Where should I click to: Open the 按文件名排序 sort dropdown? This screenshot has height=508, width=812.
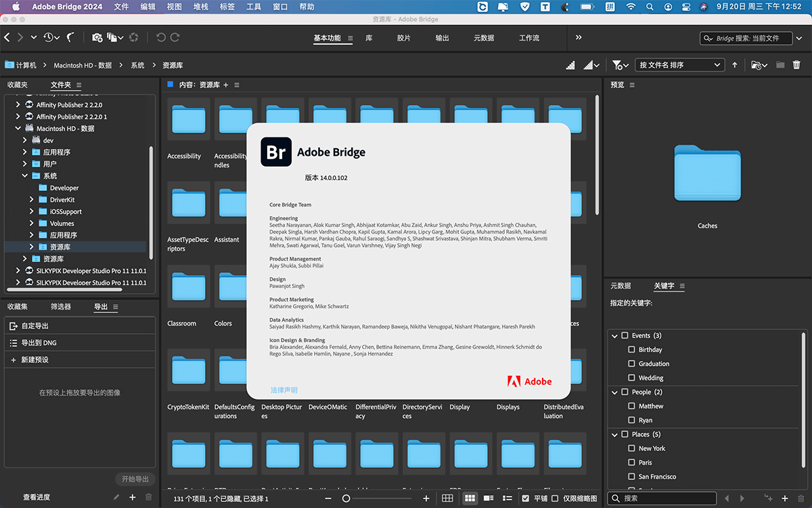[x=679, y=65]
